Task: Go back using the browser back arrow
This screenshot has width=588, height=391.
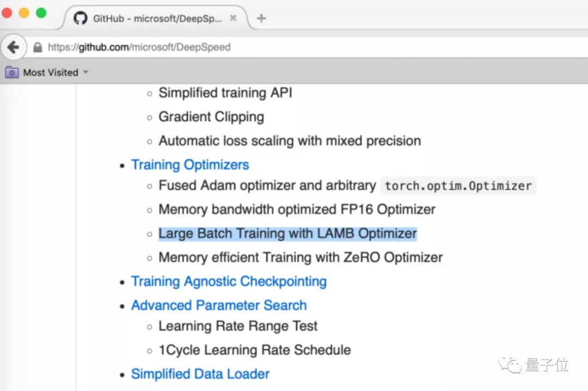Action: 13,47
